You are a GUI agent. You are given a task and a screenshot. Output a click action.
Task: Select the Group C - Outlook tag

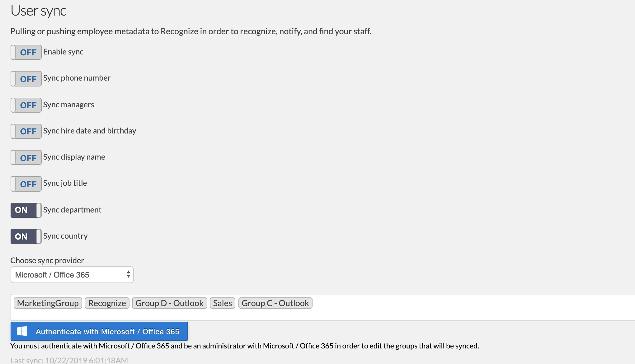[275, 303]
